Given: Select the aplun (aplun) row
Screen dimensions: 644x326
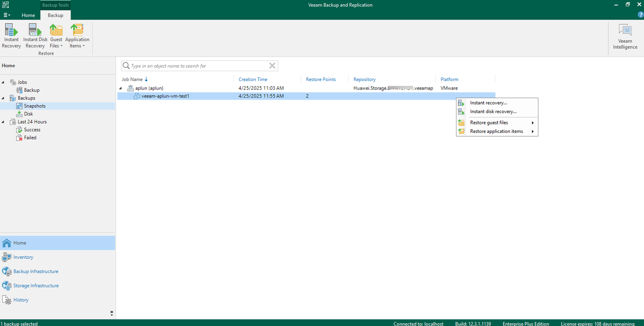Looking at the screenshot, I should 306,88.
